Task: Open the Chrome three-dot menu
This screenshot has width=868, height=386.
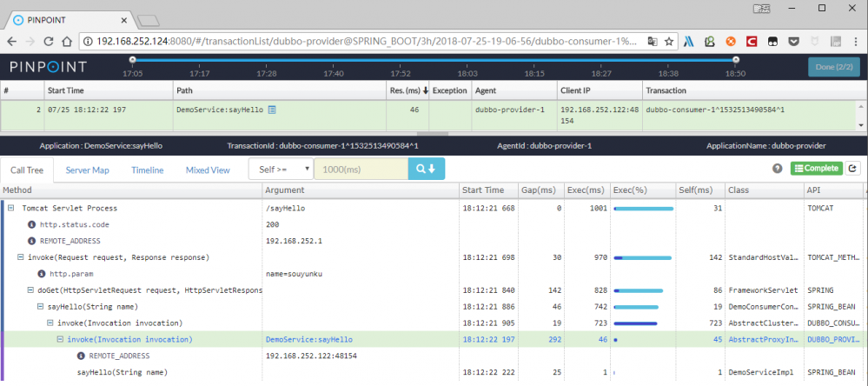Action: pyautogui.click(x=855, y=41)
